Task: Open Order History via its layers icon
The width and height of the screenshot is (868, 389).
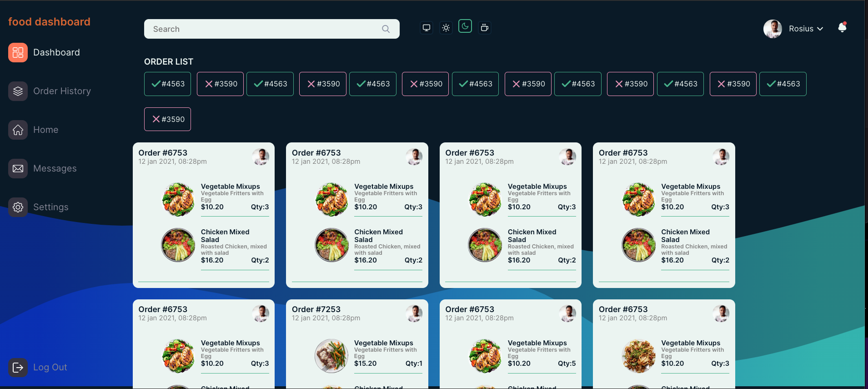Action: 18,91
